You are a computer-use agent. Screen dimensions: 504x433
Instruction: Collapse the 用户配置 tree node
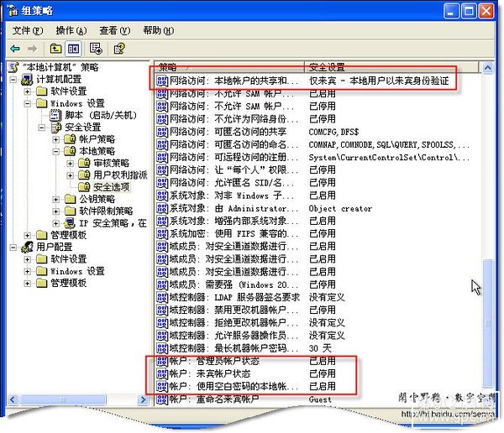pyautogui.click(x=13, y=248)
